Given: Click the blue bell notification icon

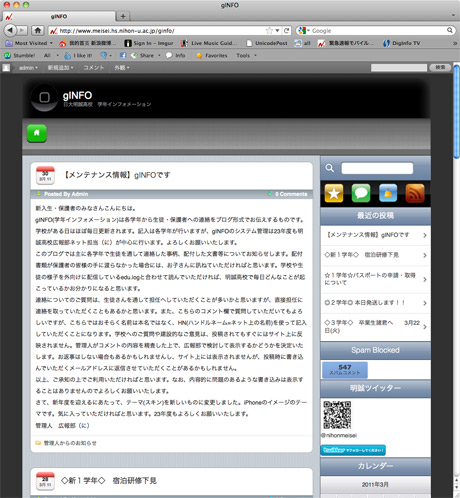Looking at the screenshot, I should pyautogui.click(x=388, y=193).
